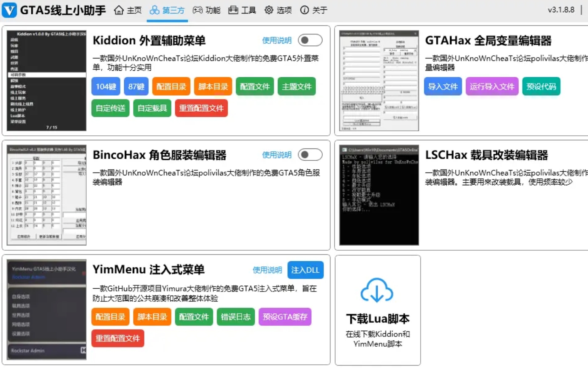Open YimMenu 配置目录
This screenshot has height=368, width=588.
point(111,316)
